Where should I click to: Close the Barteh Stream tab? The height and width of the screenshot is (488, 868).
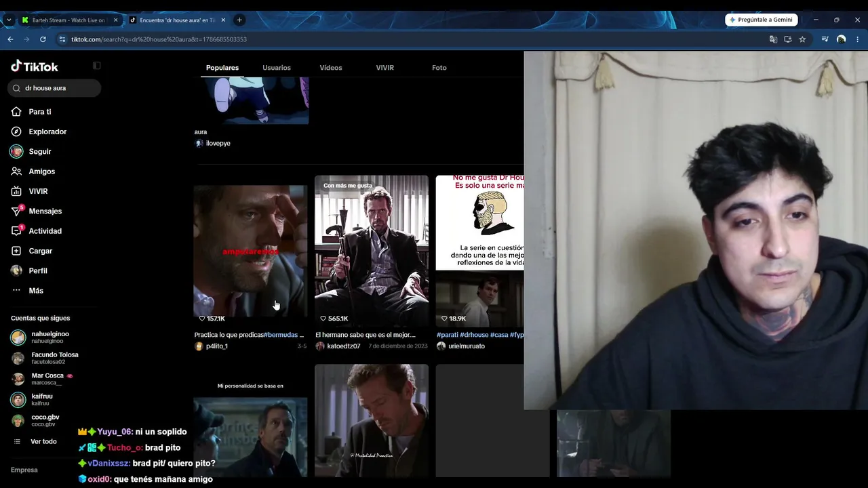click(115, 20)
